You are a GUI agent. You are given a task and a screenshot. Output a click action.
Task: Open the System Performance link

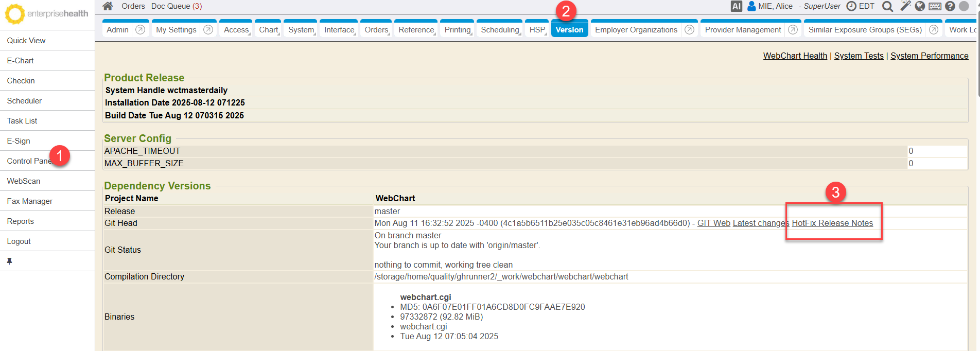[x=929, y=56]
